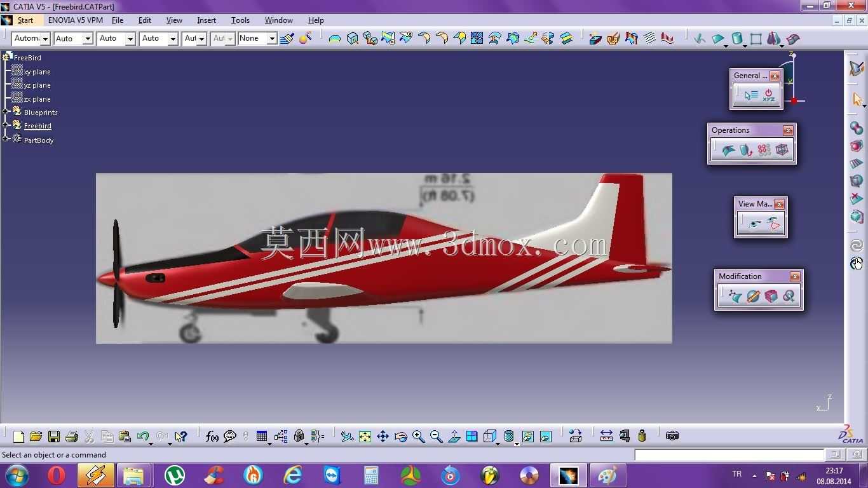Viewport: 868px width, 488px height.
Task: Expand the Blueprints tree node
Action: click(x=6, y=112)
